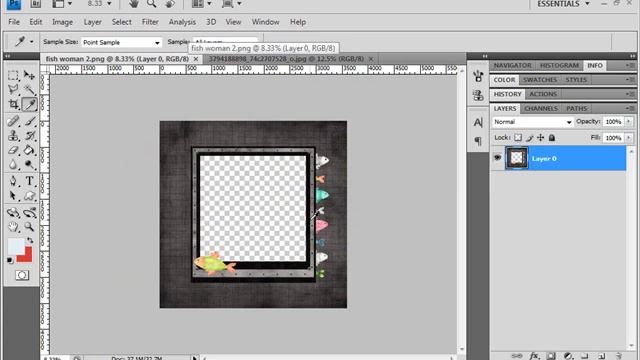Select the History Brush tool
640x360 pixels.
29,136
